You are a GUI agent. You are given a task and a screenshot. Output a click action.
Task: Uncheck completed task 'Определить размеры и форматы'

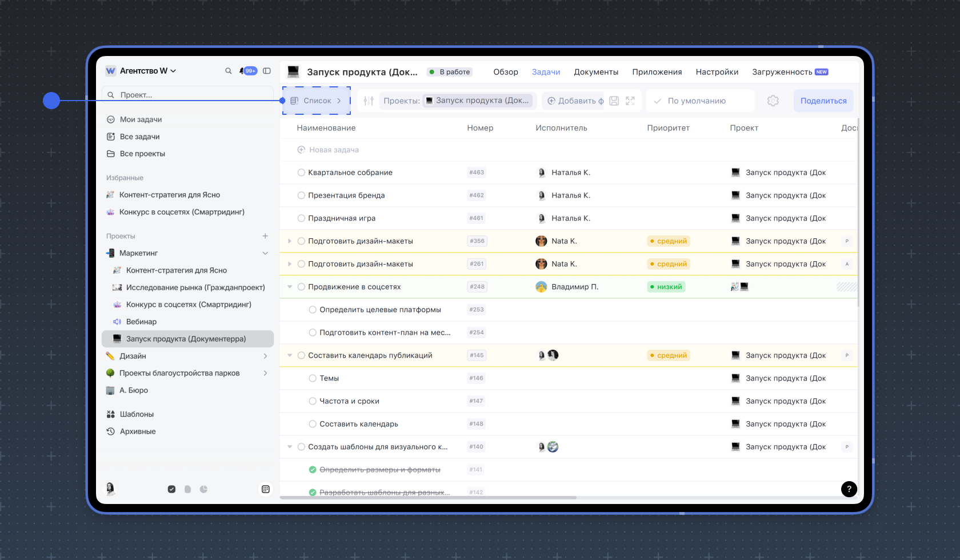[313, 470]
